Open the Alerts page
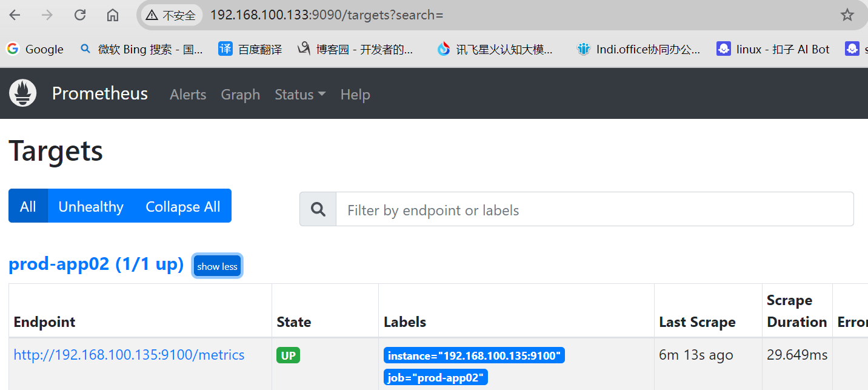Viewport: 868px width, 390px height. [188, 95]
